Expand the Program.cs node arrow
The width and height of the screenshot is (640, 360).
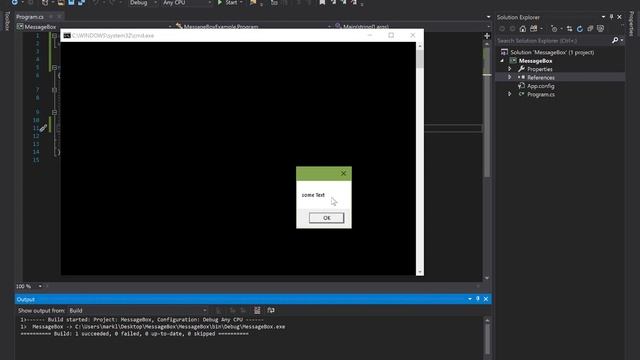509,94
